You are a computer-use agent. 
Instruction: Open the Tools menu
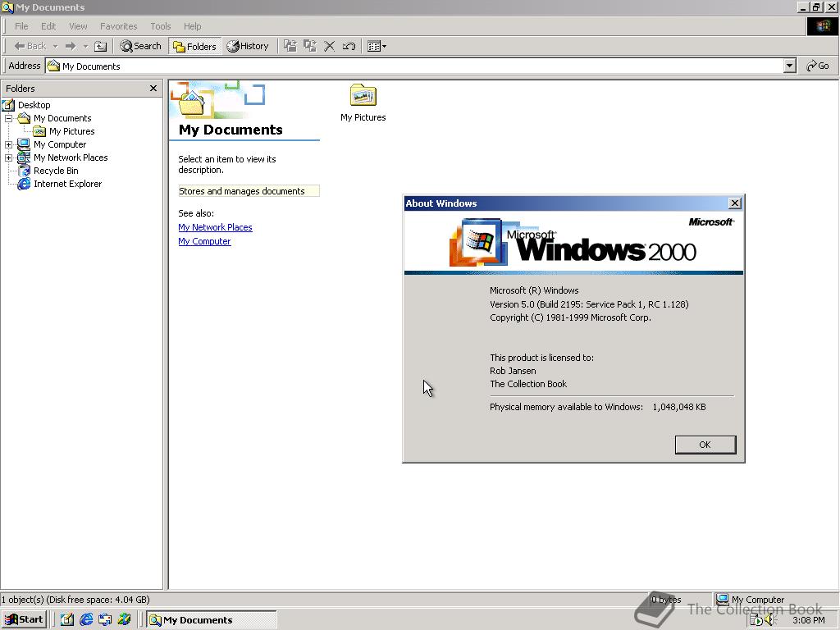pos(160,26)
